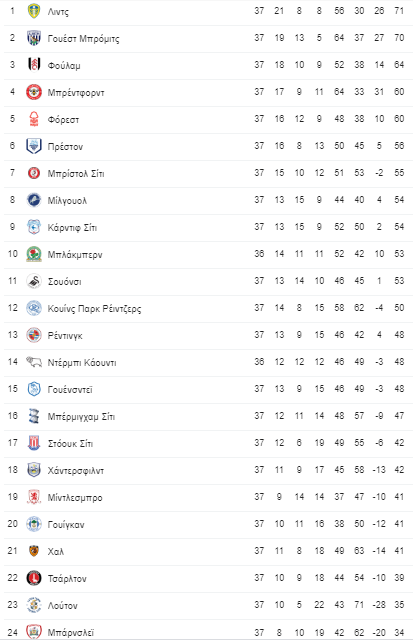Select the Τσάρλτον red sword crest
Screen dimensions: 413x641
click(34, 578)
